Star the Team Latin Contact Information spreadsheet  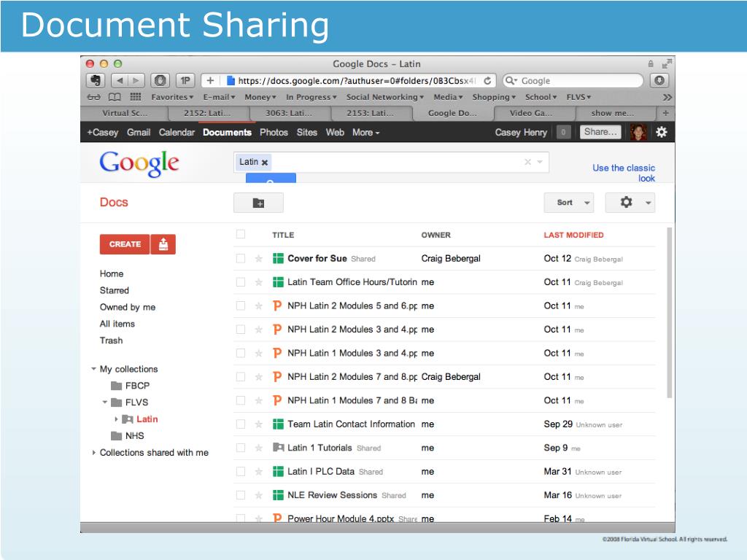(x=259, y=424)
